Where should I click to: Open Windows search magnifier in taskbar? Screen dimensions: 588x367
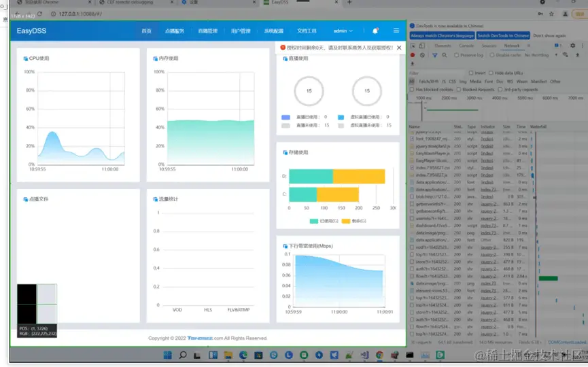click(x=183, y=355)
